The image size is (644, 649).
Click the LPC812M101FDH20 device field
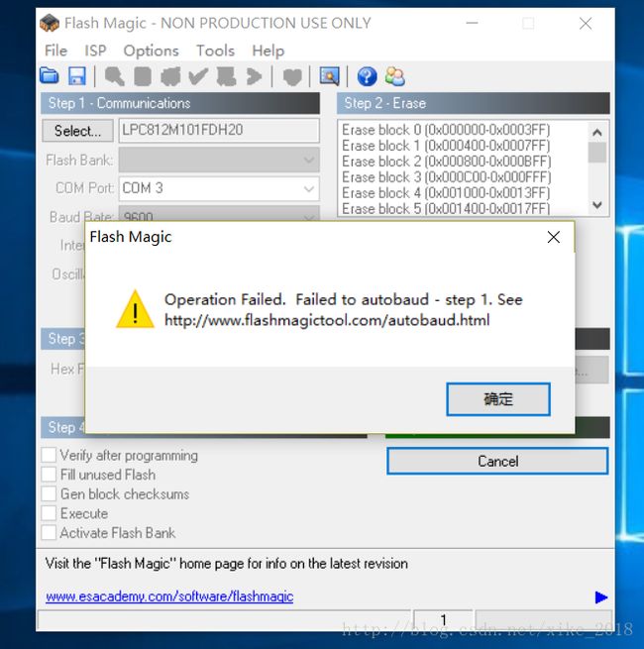click(219, 131)
